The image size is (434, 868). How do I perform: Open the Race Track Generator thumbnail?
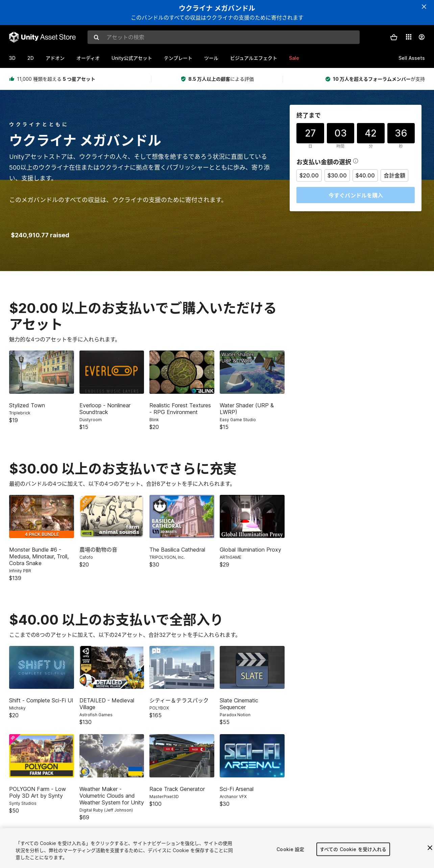(182, 756)
